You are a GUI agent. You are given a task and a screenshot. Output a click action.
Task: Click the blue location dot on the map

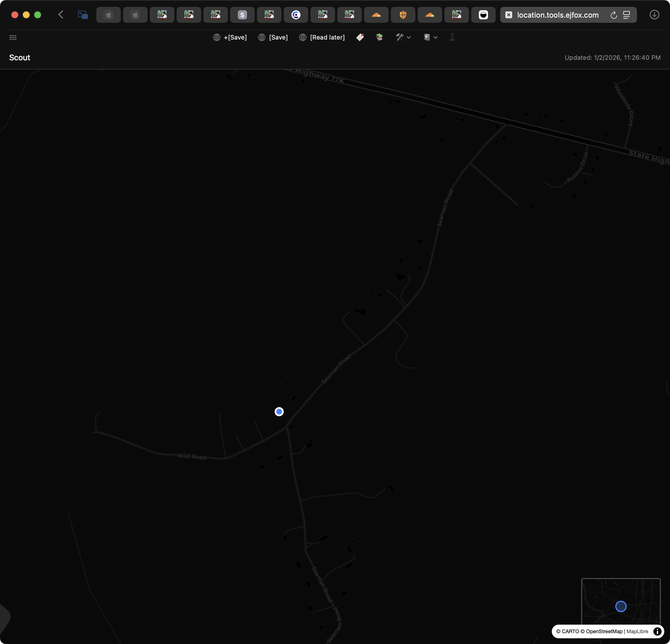tap(279, 412)
